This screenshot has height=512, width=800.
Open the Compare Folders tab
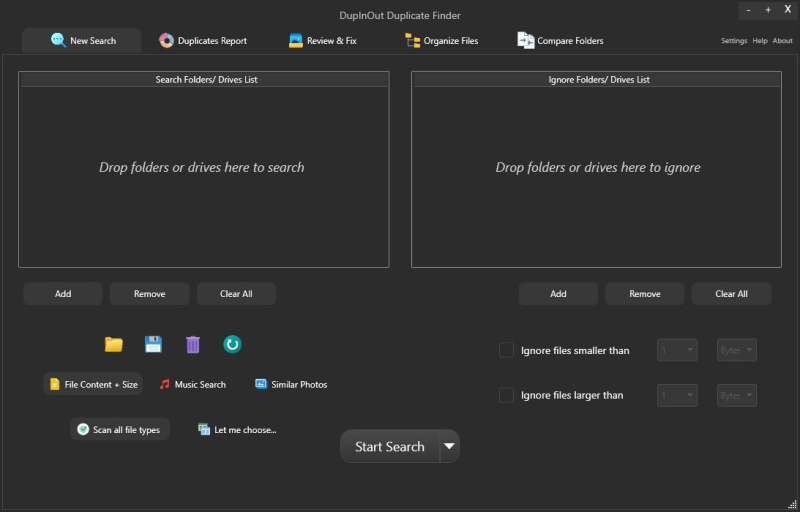[x=560, y=41]
